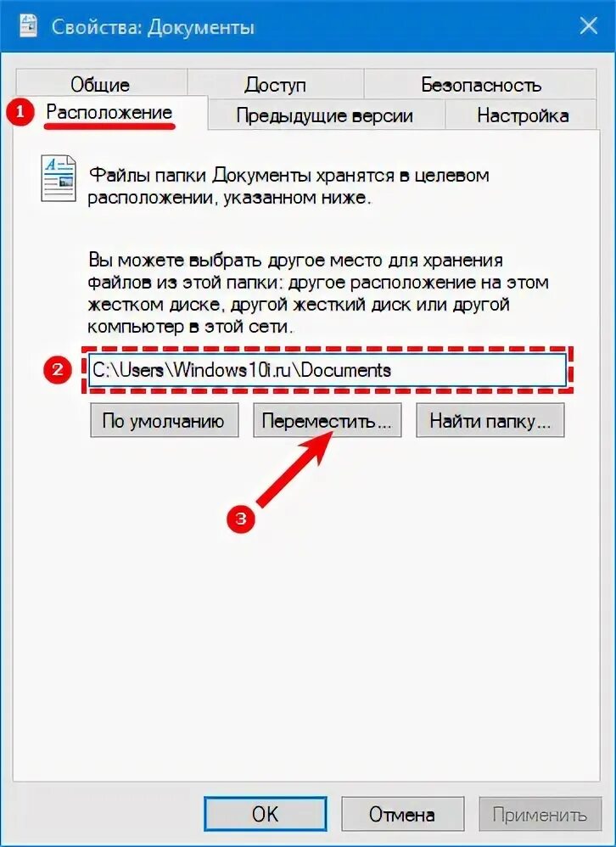
Task: Click the Отмена button
Action: point(402,814)
